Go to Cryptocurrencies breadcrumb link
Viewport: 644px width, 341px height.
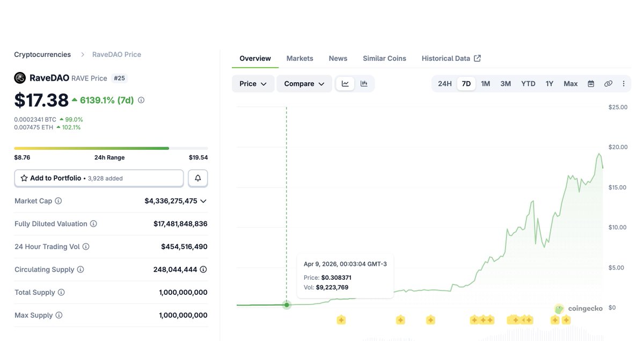tap(42, 55)
